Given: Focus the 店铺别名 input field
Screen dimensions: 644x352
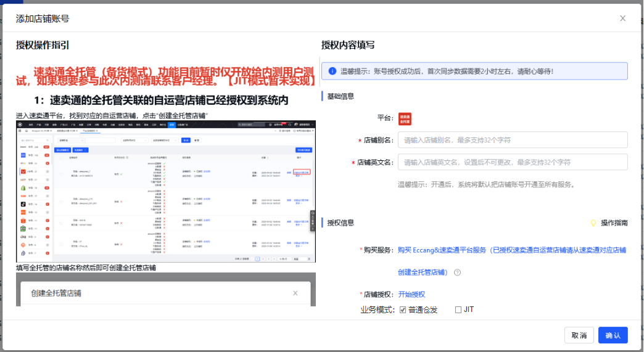Looking at the screenshot, I should [513, 140].
